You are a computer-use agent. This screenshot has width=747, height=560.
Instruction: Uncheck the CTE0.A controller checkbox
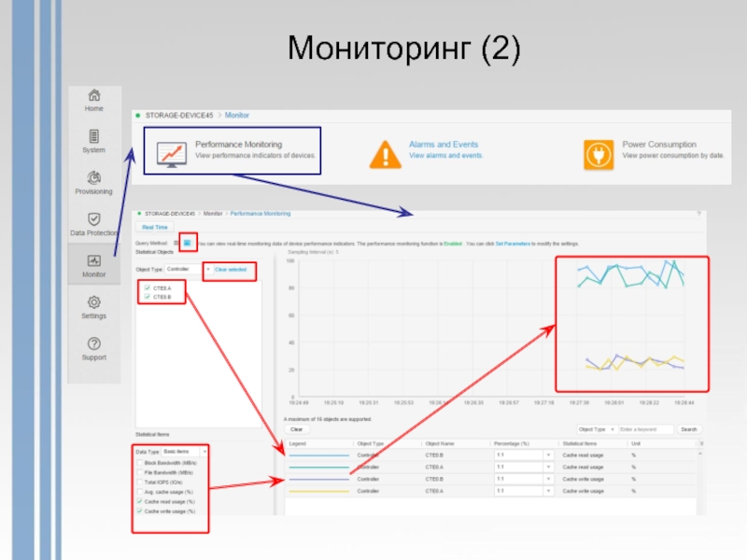[148, 287]
